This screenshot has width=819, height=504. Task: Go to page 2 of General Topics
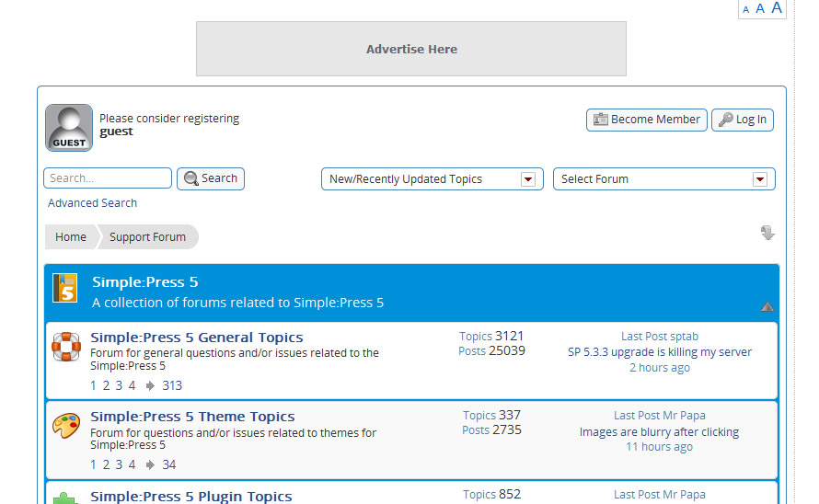106,386
